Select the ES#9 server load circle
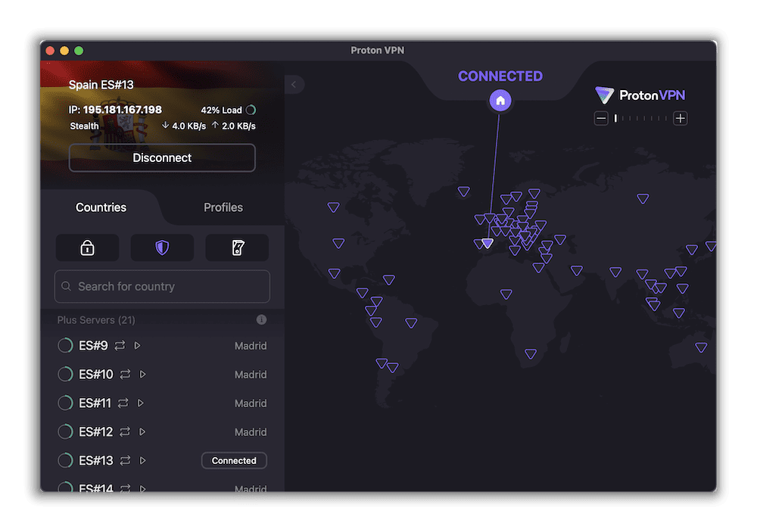 coord(65,345)
